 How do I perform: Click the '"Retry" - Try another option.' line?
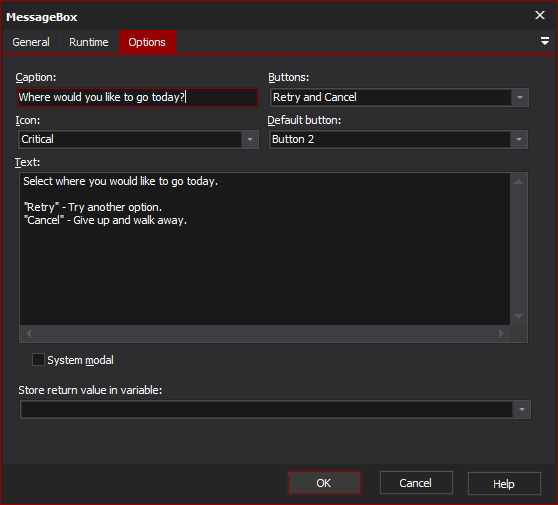coord(93,207)
